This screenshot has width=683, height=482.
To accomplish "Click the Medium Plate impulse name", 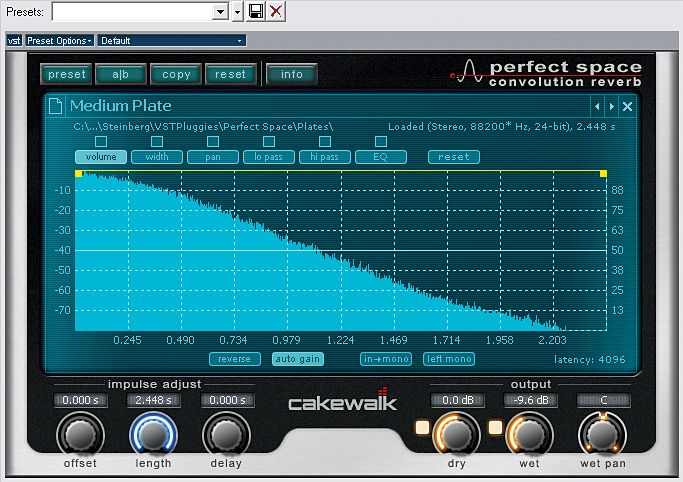I will pyautogui.click(x=121, y=106).
